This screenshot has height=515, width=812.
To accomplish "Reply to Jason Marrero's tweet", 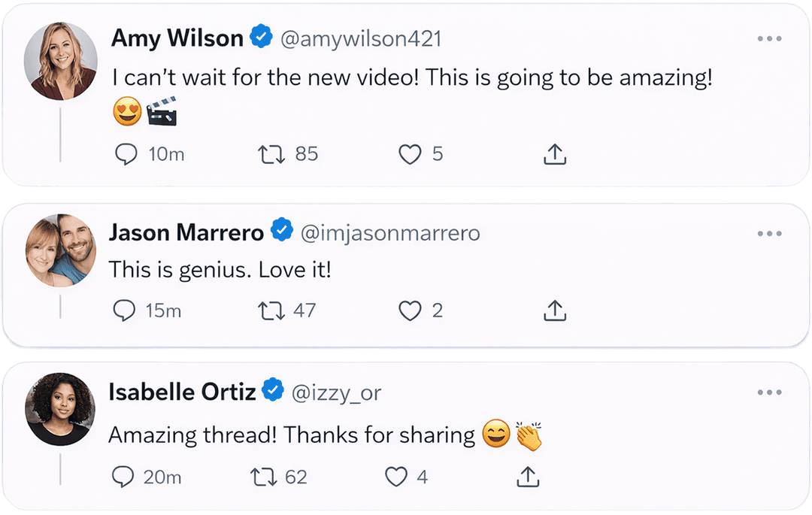I will pyautogui.click(x=124, y=311).
